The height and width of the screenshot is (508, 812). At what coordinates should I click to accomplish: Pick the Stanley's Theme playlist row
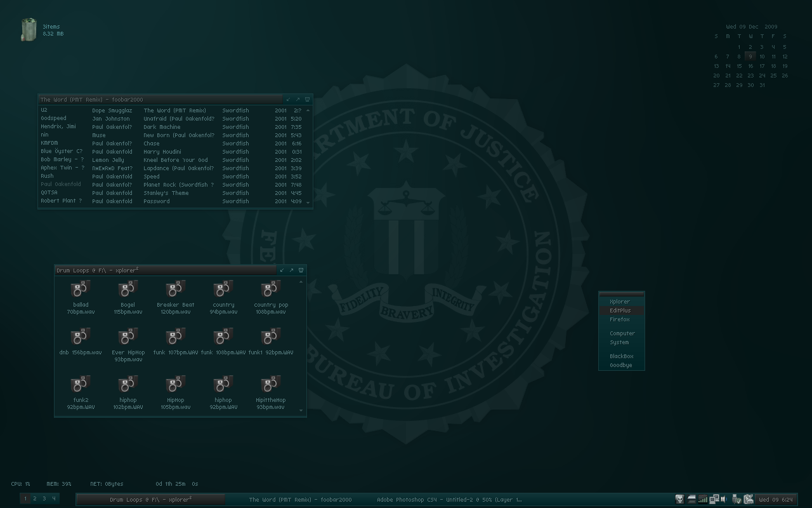click(171, 193)
